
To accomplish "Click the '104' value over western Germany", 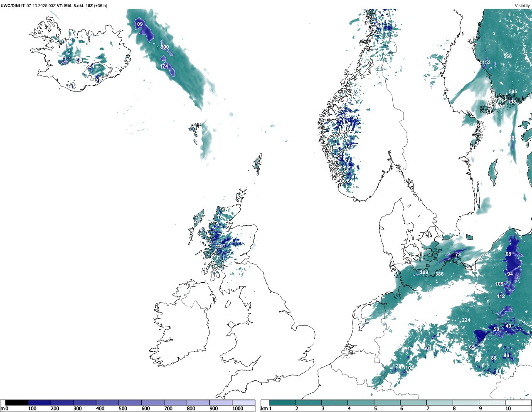I will (x=410, y=368).
